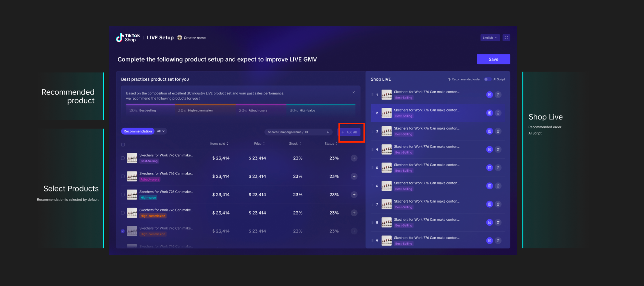Click the product title of Shop LIVE item 7

tap(427, 201)
